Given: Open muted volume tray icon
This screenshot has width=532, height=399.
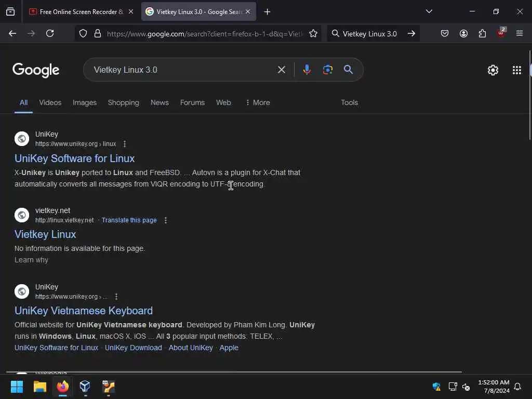Looking at the screenshot, I should (466, 387).
